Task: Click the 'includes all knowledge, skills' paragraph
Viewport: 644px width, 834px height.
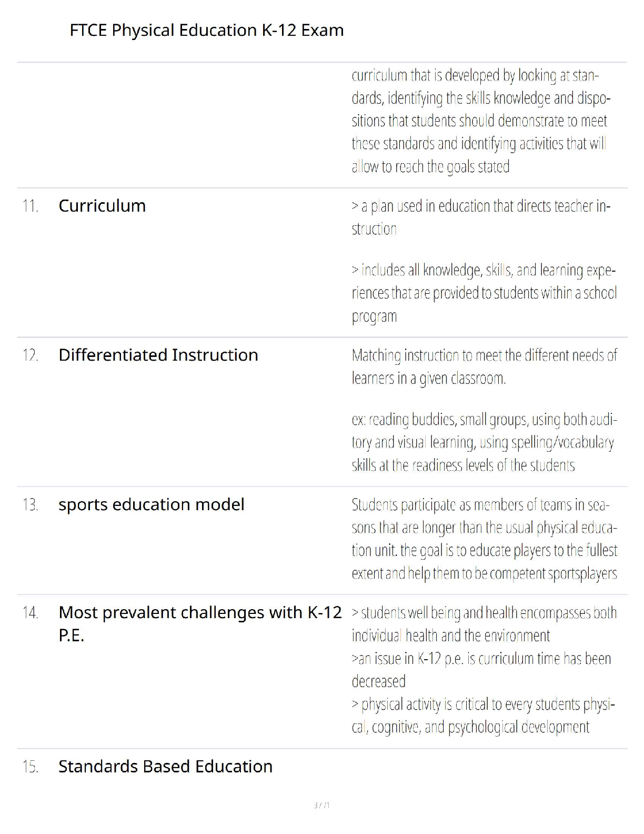Action: tap(483, 293)
